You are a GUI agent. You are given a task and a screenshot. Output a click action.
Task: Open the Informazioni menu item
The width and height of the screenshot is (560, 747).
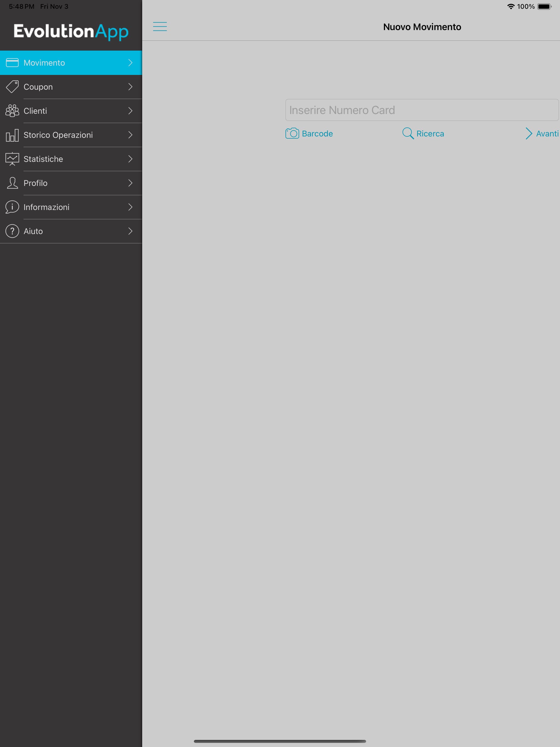(x=71, y=207)
